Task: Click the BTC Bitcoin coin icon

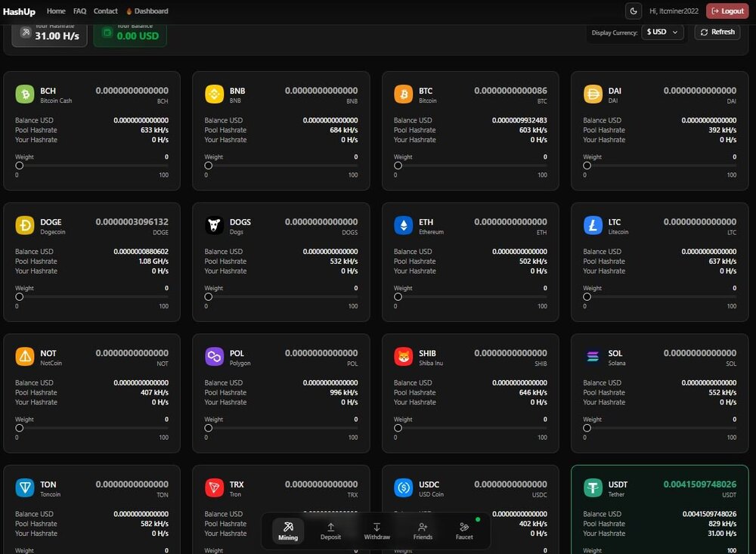Action: (x=404, y=94)
